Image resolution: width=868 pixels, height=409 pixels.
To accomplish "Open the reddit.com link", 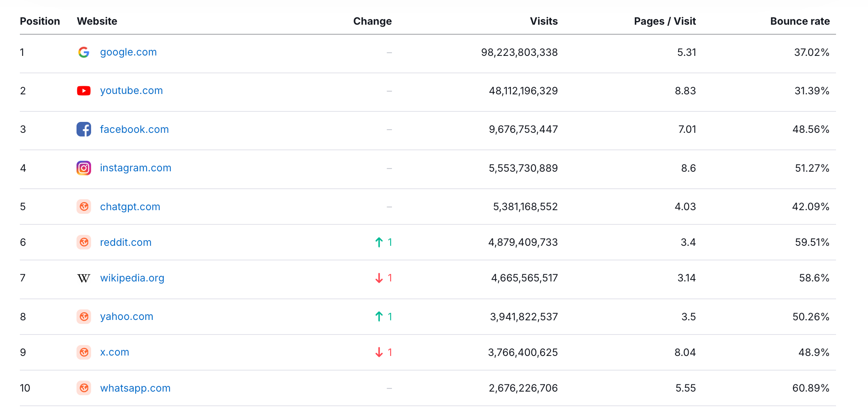I will 126,242.
